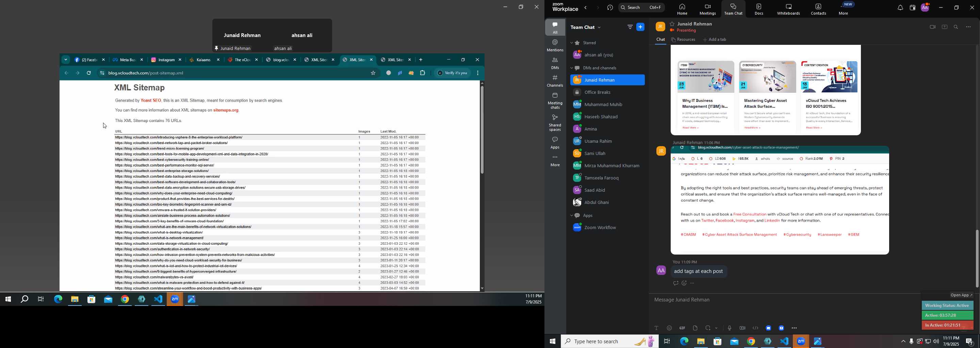
Task: Open the Junaid Rehman conversation
Action: [607, 80]
